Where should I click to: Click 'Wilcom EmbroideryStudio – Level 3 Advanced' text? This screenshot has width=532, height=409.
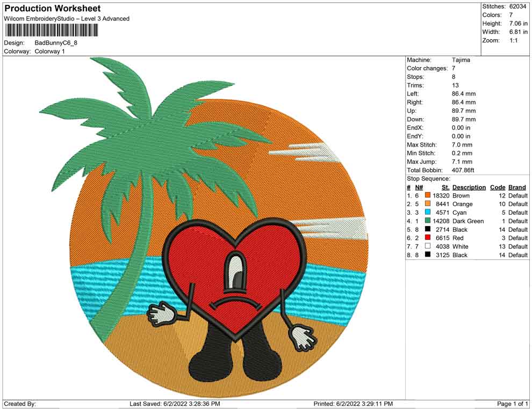[67, 19]
